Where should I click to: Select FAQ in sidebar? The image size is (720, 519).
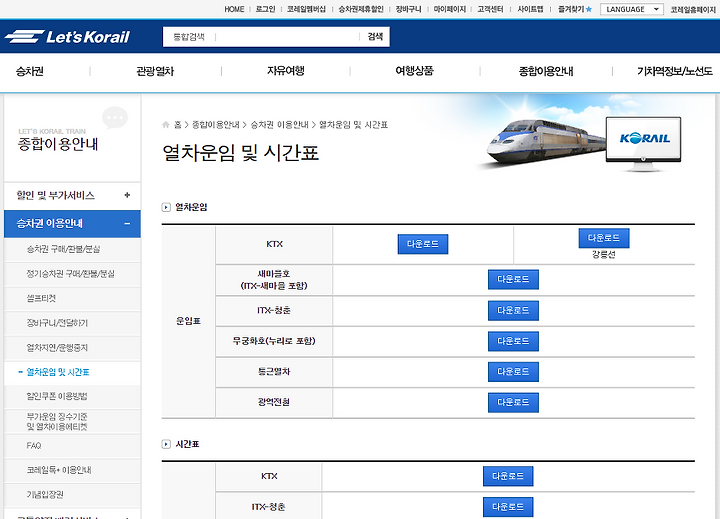(72, 446)
